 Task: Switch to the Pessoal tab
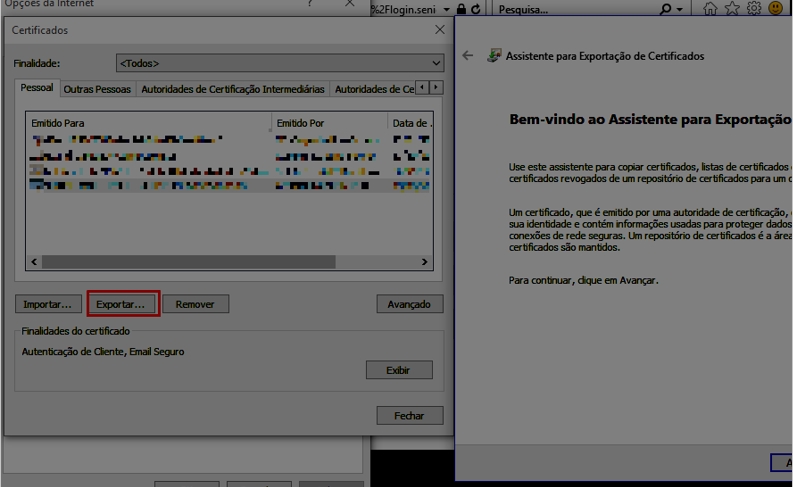pyautogui.click(x=36, y=88)
